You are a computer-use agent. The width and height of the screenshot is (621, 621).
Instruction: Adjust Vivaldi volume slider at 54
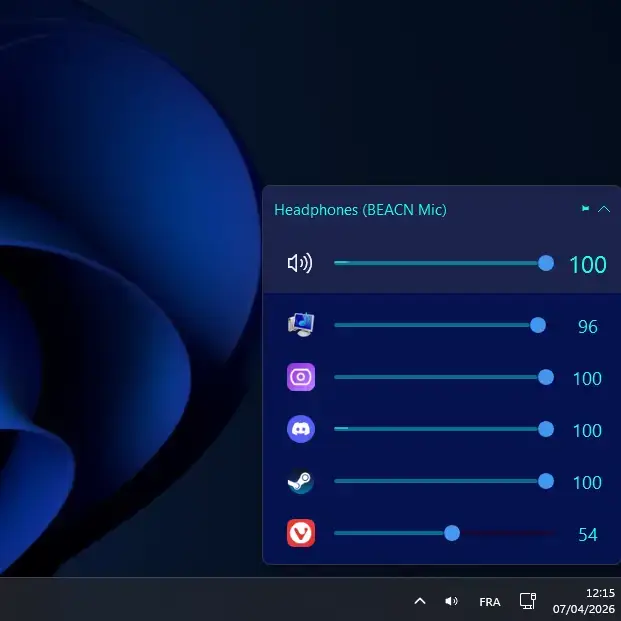451,533
